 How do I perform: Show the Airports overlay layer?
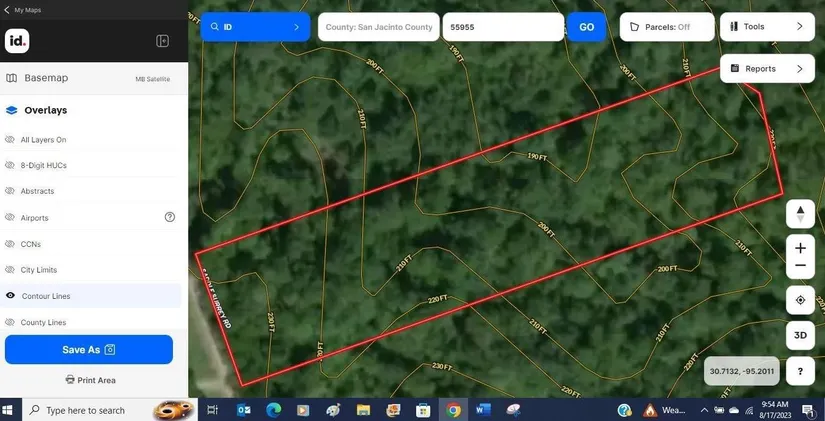(11, 218)
